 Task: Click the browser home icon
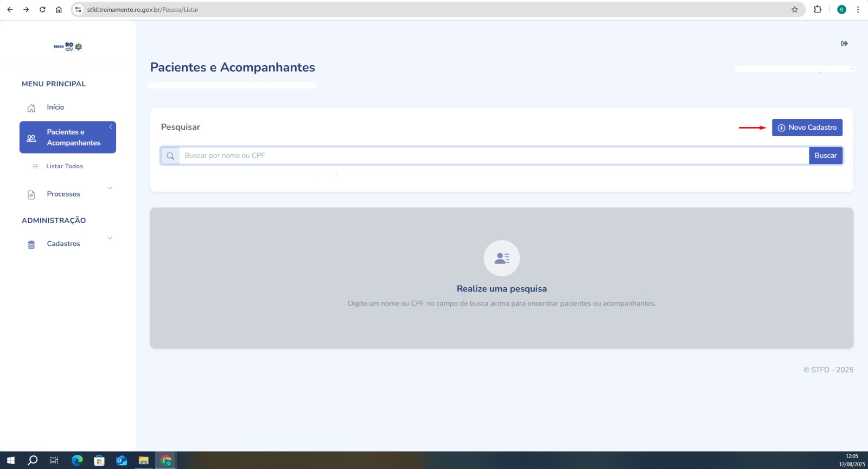(x=59, y=9)
